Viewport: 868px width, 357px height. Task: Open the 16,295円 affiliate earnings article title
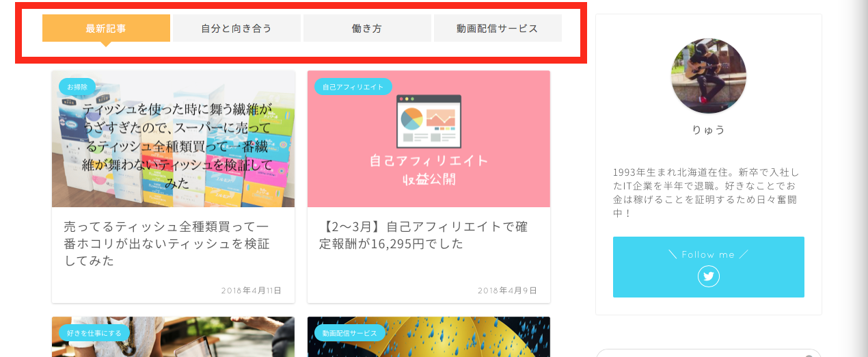423,235
